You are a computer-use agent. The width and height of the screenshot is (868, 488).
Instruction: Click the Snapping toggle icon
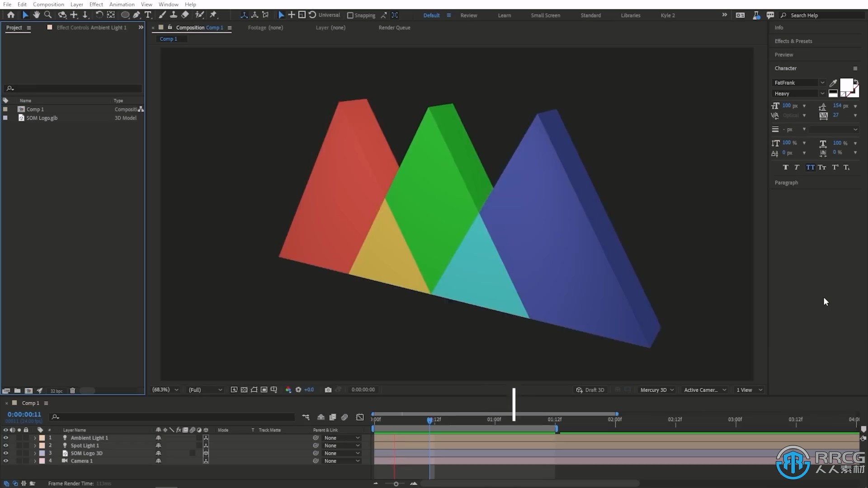coord(349,15)
